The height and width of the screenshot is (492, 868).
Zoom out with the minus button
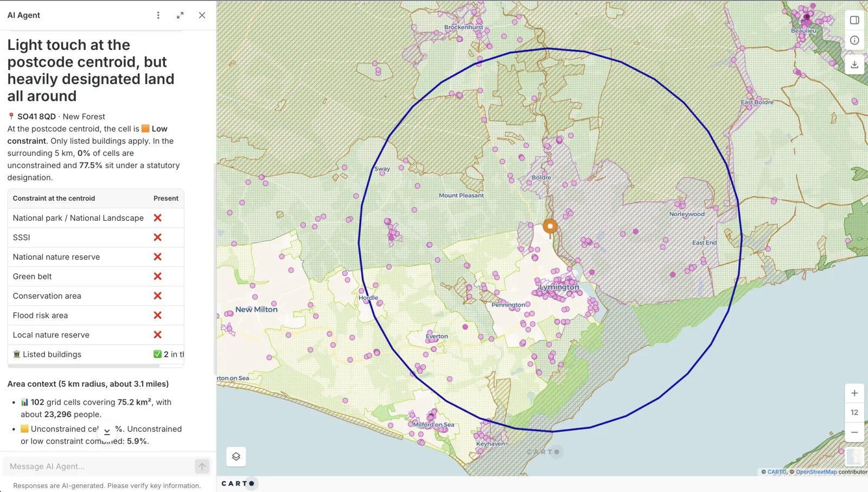[854, 432]
